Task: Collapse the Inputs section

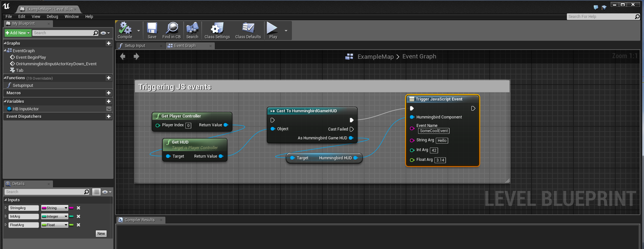Action: pyautogui.click(x=6, y=200)
